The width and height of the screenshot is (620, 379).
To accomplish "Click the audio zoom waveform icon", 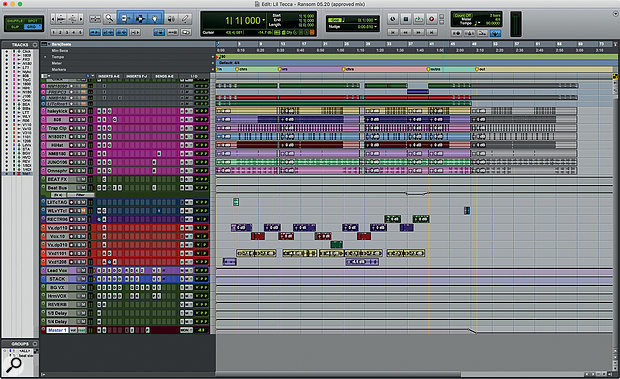I will tap(61, 19).
